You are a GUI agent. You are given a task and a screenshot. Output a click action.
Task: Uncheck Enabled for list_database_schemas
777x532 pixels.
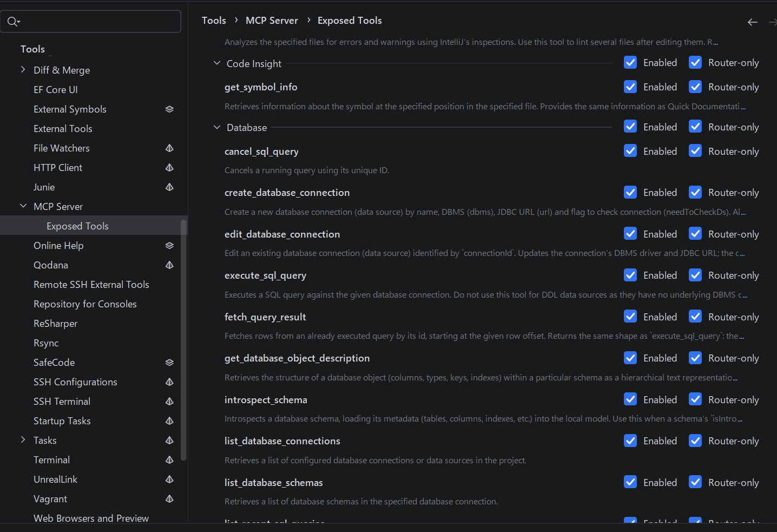pyautogui.click(x=630, y=482)
